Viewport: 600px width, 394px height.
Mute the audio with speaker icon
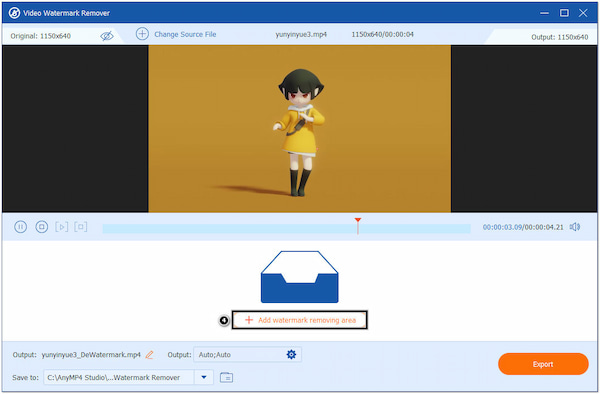point(575,227)
